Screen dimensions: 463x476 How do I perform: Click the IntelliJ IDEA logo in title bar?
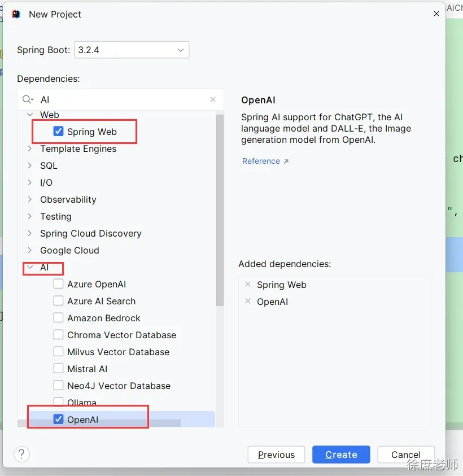point(16,14)
